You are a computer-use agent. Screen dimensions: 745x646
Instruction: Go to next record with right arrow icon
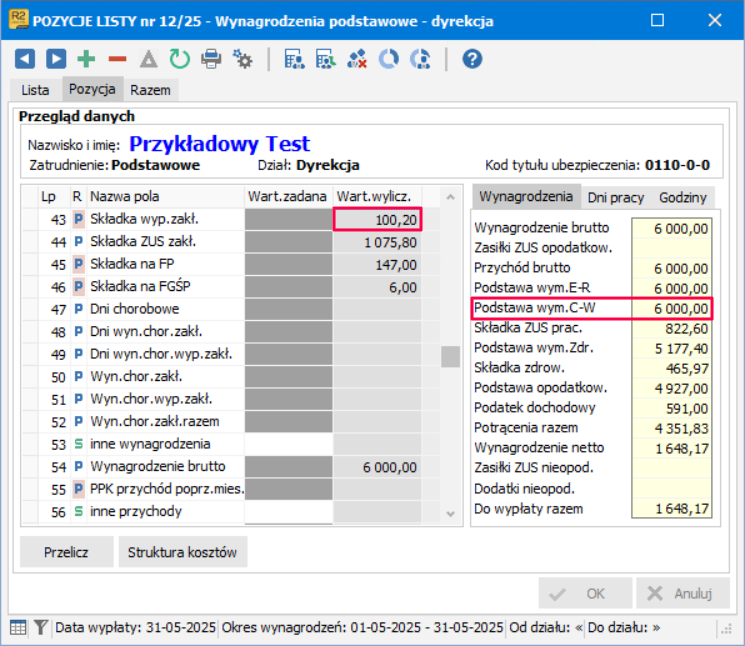tap(56, 59)
